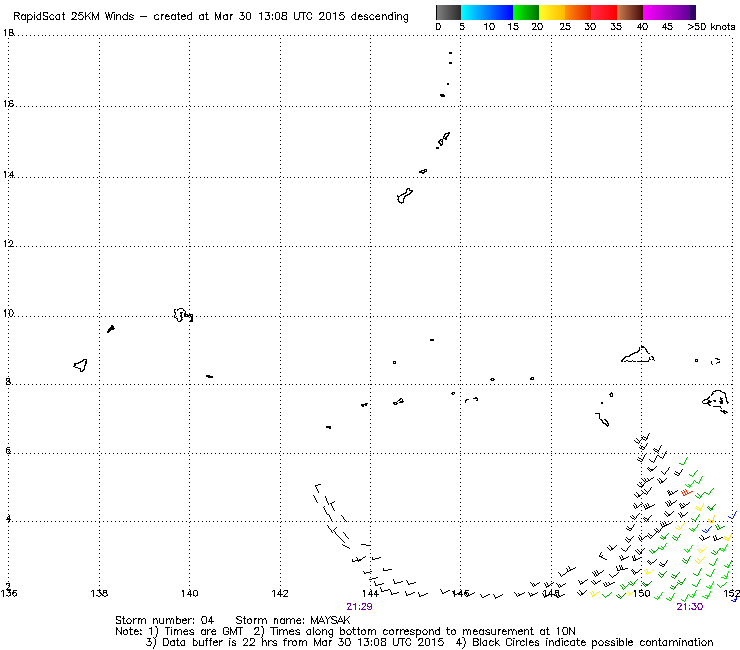Click latitude axis label '12'
This screenshot has width=740, height=650.
point(8,244)
